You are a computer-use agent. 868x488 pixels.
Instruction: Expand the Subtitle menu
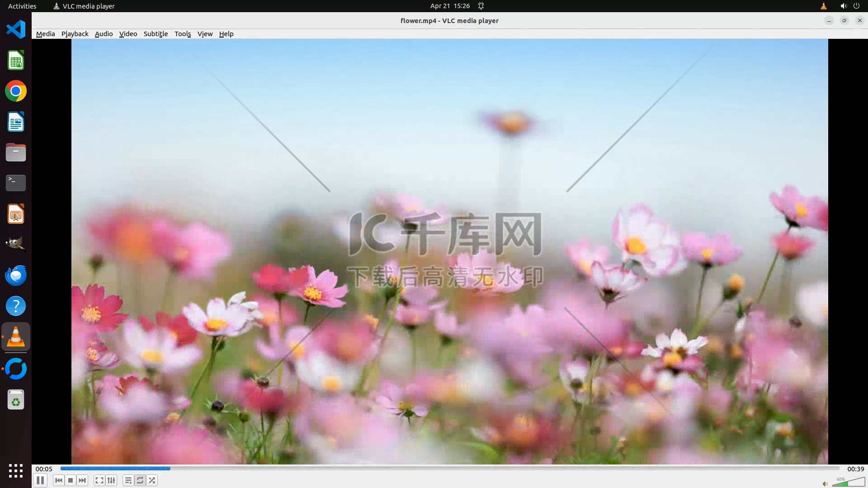click(x=156, y=34)
